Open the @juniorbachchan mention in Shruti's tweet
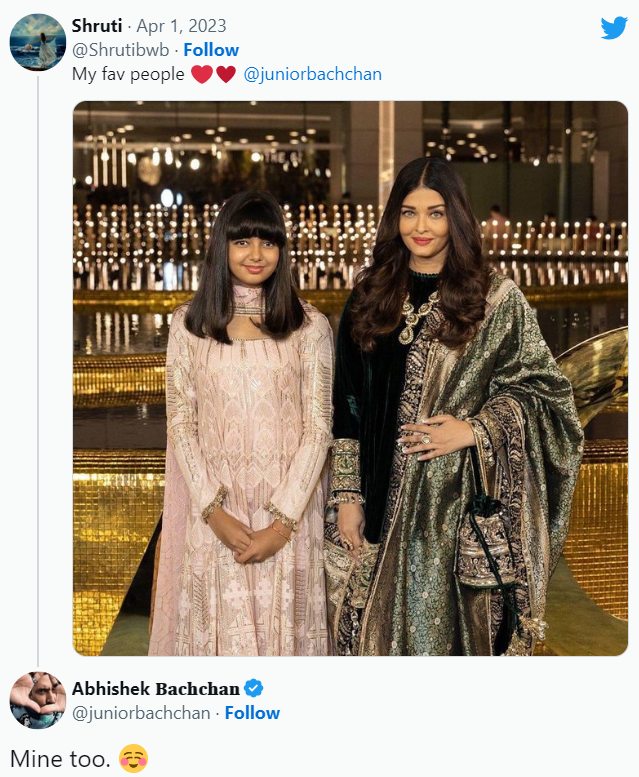Image resolution: width=639 pixels, height=777 pixels. point(312,74)
